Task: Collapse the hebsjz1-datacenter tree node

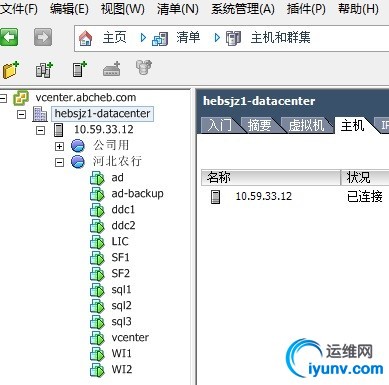Action: pyautogui.click(x=22, y=114)
